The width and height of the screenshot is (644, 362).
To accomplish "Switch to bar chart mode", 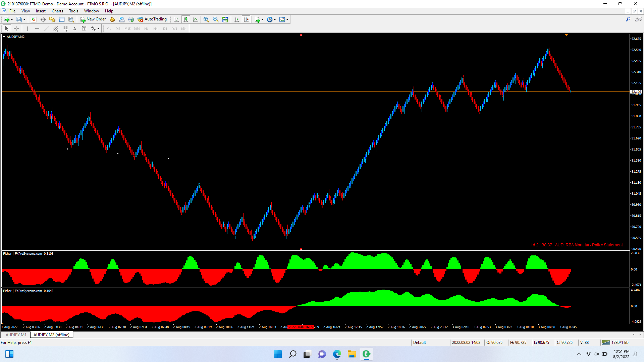I will (176, 19).
